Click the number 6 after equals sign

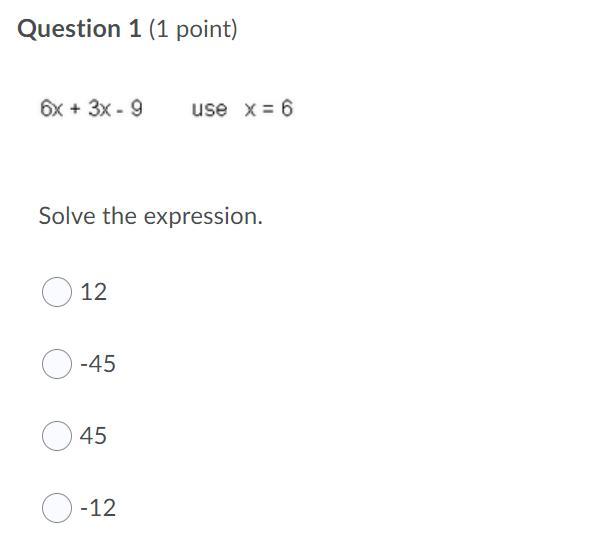[287, 108]
